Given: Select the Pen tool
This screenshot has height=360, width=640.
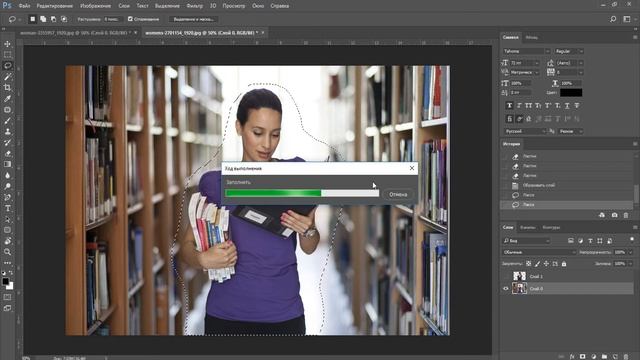Looking at the screenshot, I should (7, 197).
